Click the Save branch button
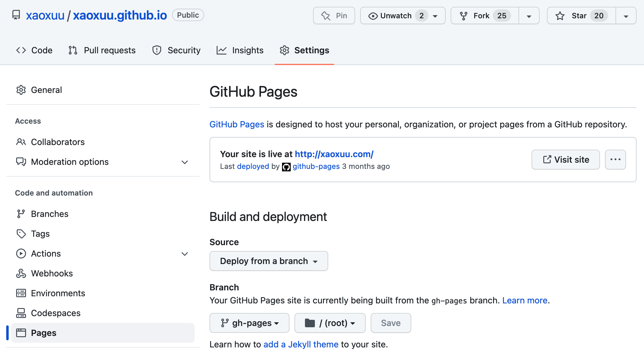The width and height of the screenshot is (644, 357). click(x=391, y=323)
